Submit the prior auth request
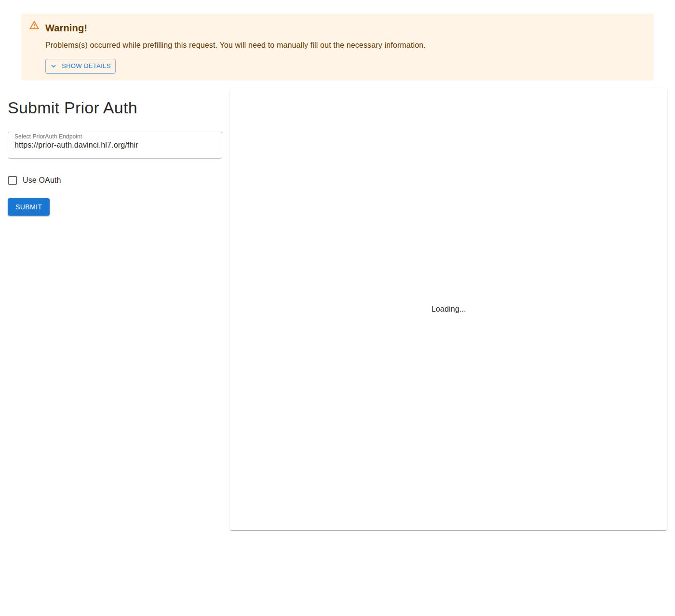 pos(28,207)
